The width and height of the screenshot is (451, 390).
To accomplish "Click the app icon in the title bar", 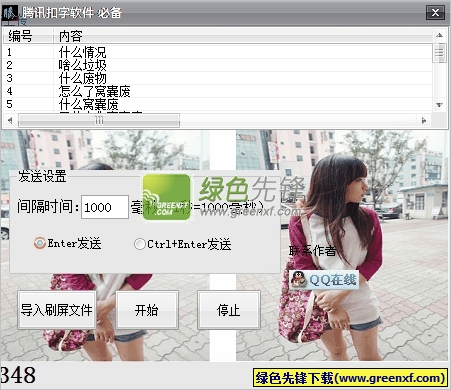I will coord(10,13).
